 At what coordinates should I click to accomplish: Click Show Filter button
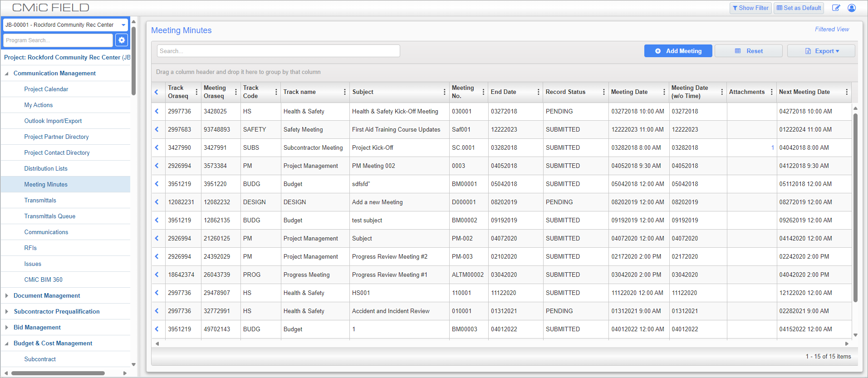[x=750, y=8]
